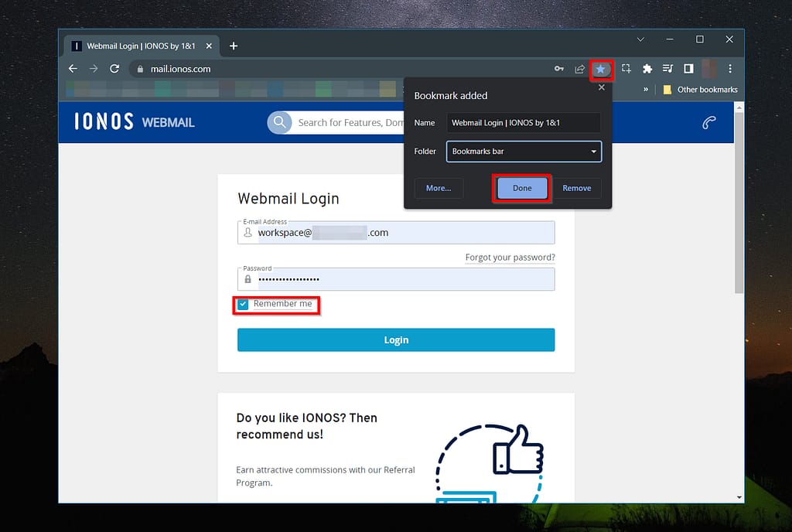Click the phone contact icon in header
The height and width of the screenshot is (532, 792).
709,122
